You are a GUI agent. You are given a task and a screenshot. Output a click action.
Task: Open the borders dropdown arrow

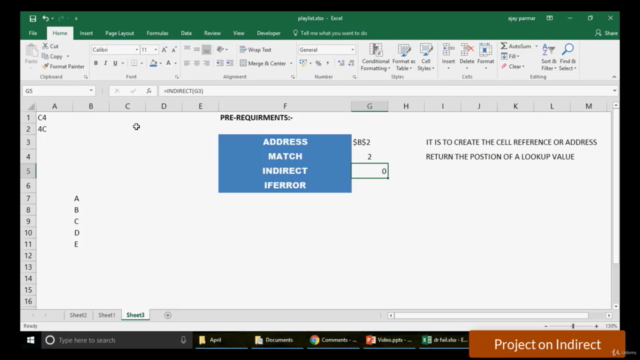coord(142,63)
